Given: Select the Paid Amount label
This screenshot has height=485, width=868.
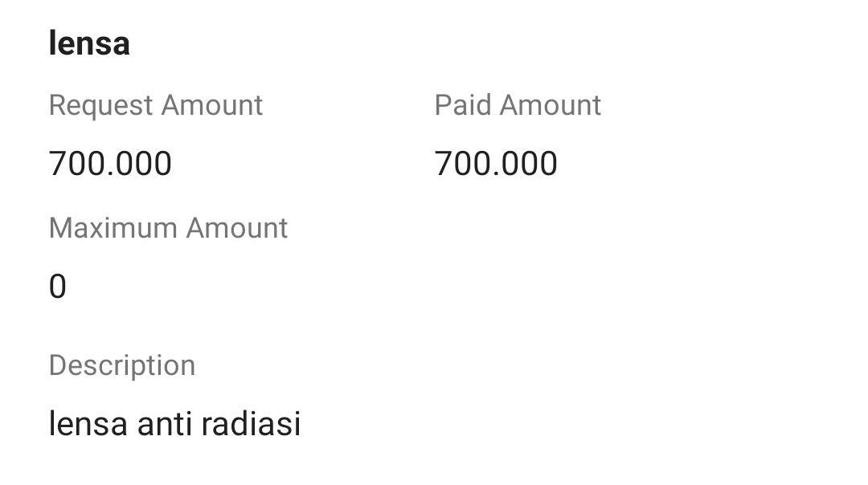Looking at the screenshot, I should [518, 105].
